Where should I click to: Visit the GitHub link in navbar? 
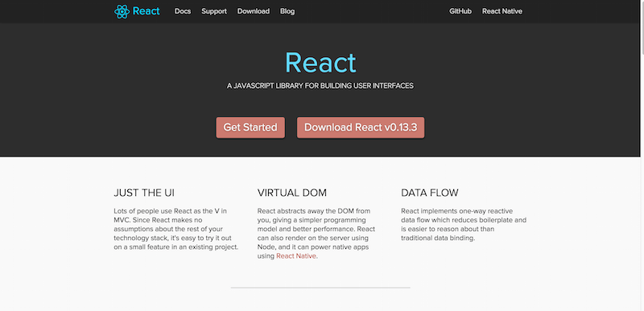460,11
